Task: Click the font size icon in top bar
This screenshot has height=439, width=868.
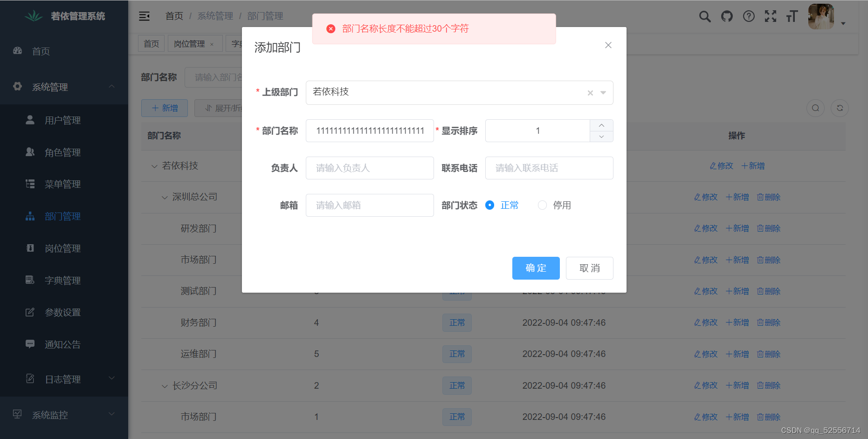Action: click(792, 16)
